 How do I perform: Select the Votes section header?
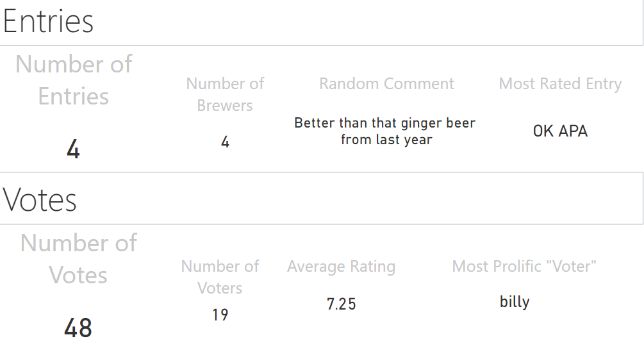(x=40, y=200)
